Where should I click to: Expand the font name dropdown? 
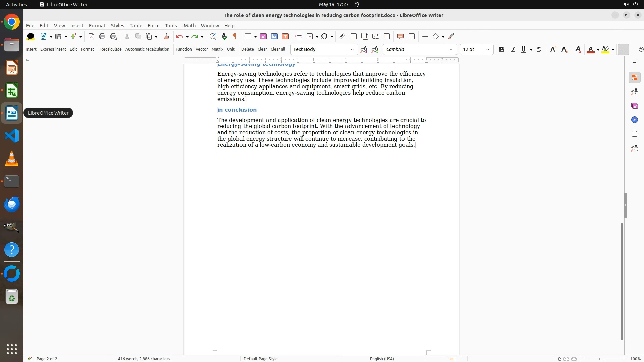(451, 49)
